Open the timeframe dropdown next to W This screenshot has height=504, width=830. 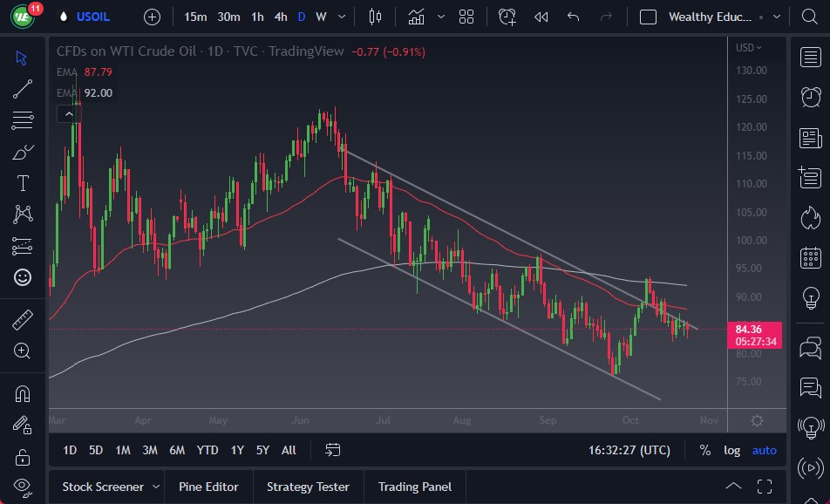[x=340, y=16]
